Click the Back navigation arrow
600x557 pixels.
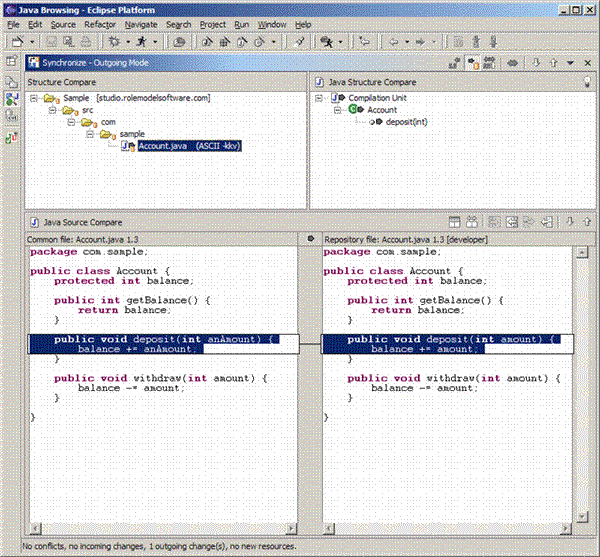(393, 42)
